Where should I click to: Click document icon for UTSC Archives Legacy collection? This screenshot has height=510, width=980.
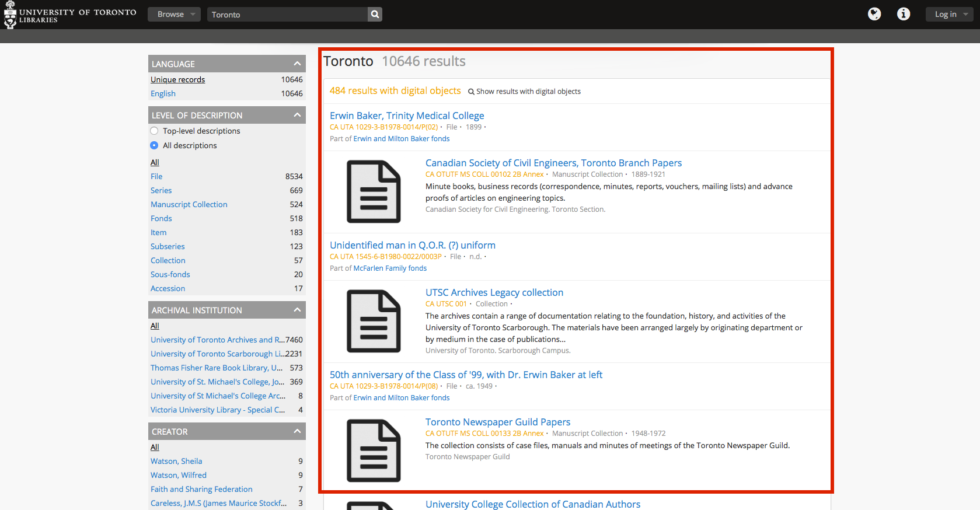[x=374, y=321]
